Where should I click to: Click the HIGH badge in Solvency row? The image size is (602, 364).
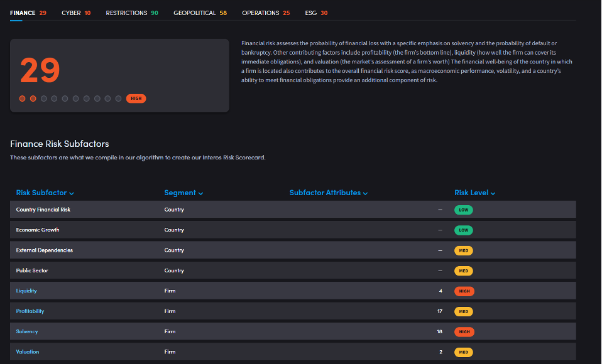(x=464, y=331)
